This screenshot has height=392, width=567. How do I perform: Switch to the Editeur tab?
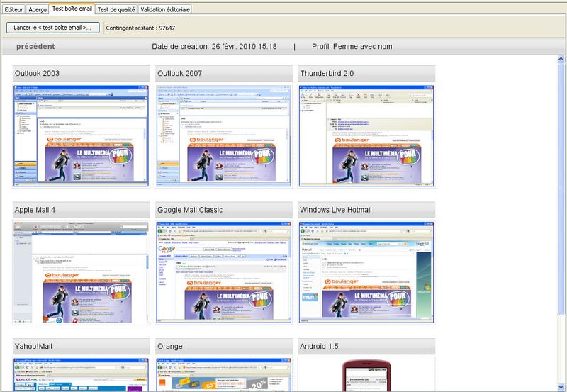tap(13, 9)
